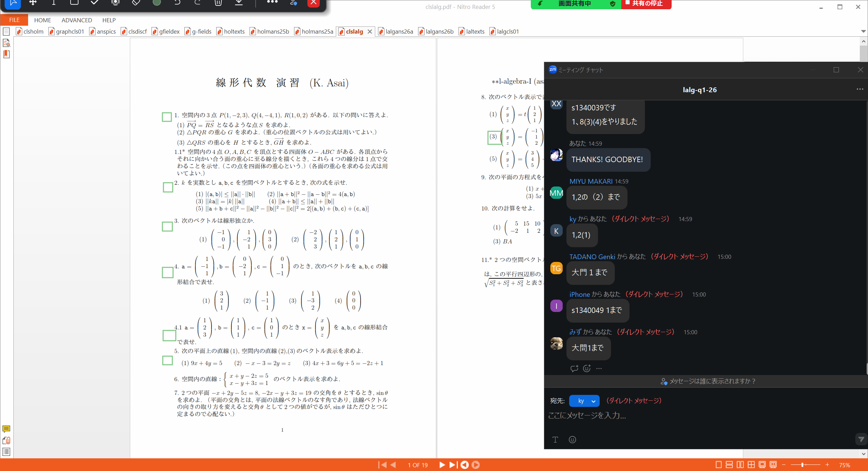Switch to facing continuous view
This screenshot has width=868, height=471.
(x=751, y=465)
